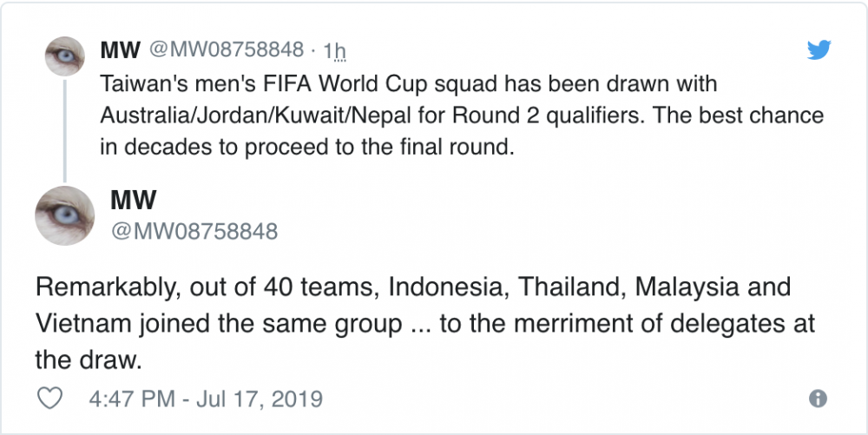868x435 pixels.
Task: Click @MW08758848 handle in the top tweet
Action: coord(227,49)
